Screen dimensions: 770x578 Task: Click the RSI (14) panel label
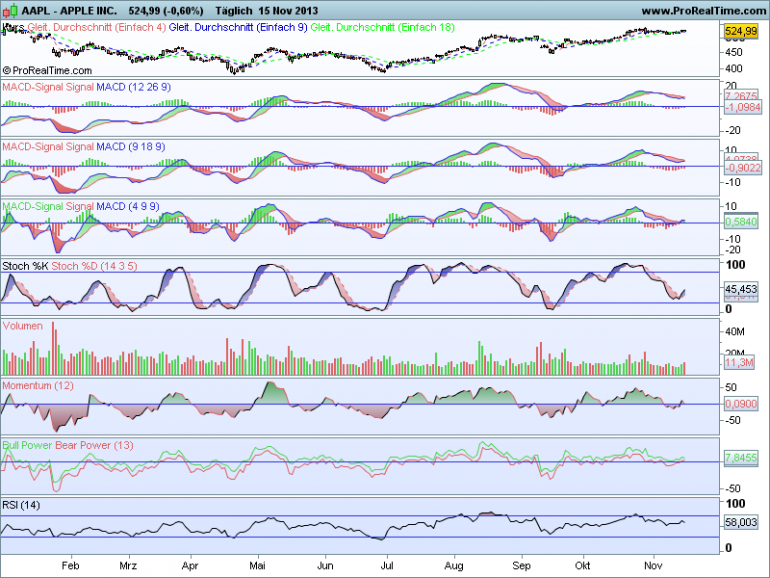21,505
